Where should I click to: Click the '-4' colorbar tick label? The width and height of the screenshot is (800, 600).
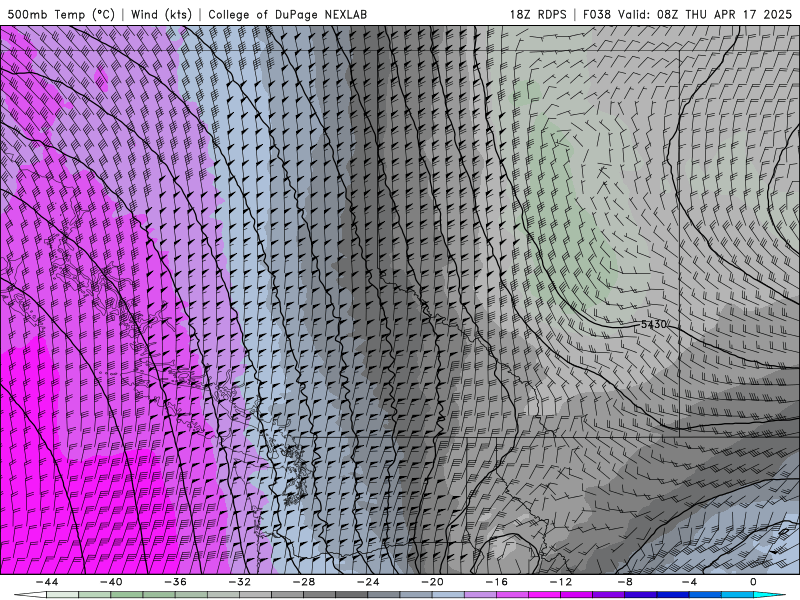[689, 582]
